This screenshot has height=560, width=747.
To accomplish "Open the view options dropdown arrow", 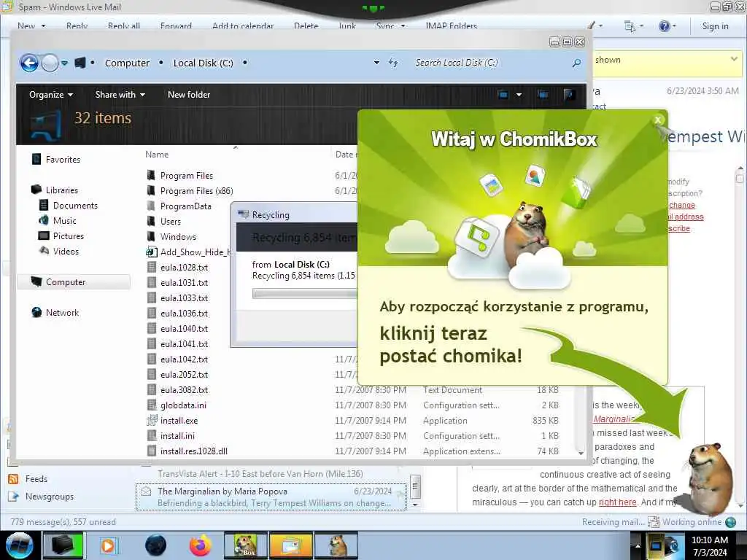I will click(519, 95).
